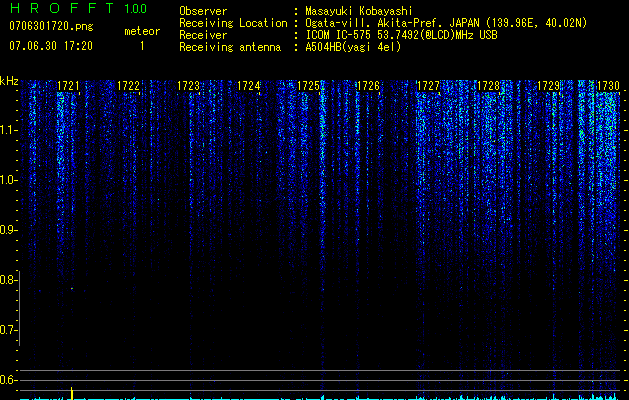629x400 pixels.
Task: Click the yellow meteor echo dot near 0.8 kHz
Action: point(72,288)
